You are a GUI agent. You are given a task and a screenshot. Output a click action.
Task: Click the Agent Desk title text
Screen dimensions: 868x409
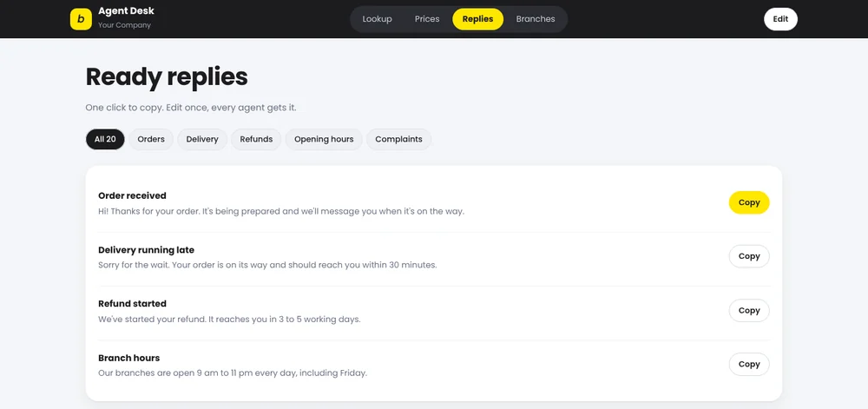coord(126,11)
